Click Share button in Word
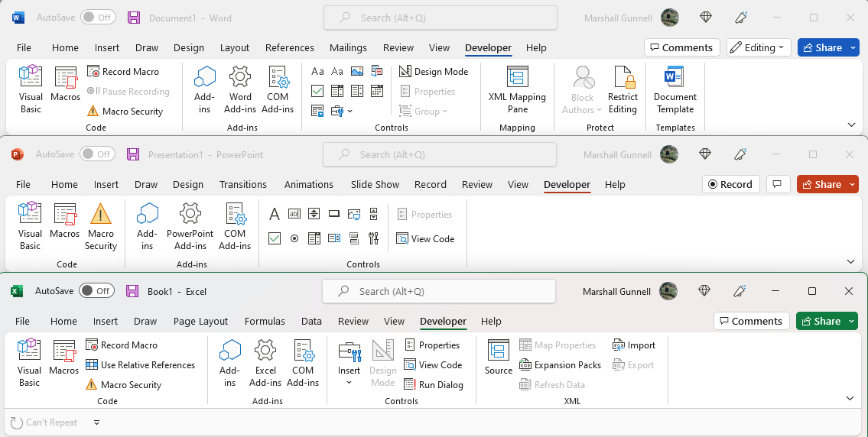 coord(822,47)
